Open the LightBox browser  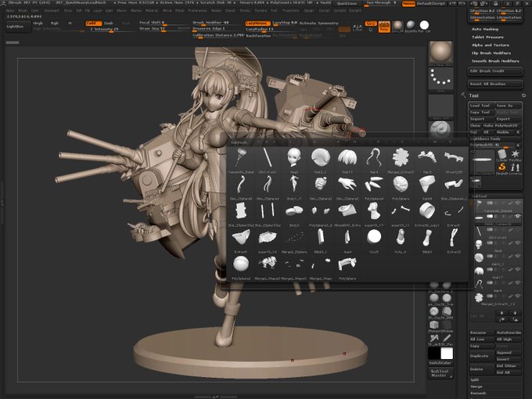[x=18, y=27]
